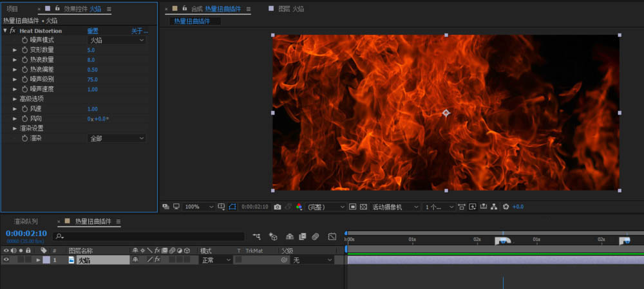Toggle transparency grid icon
The height and width of the screenshot is (289, 644).
tap(363, 207)
